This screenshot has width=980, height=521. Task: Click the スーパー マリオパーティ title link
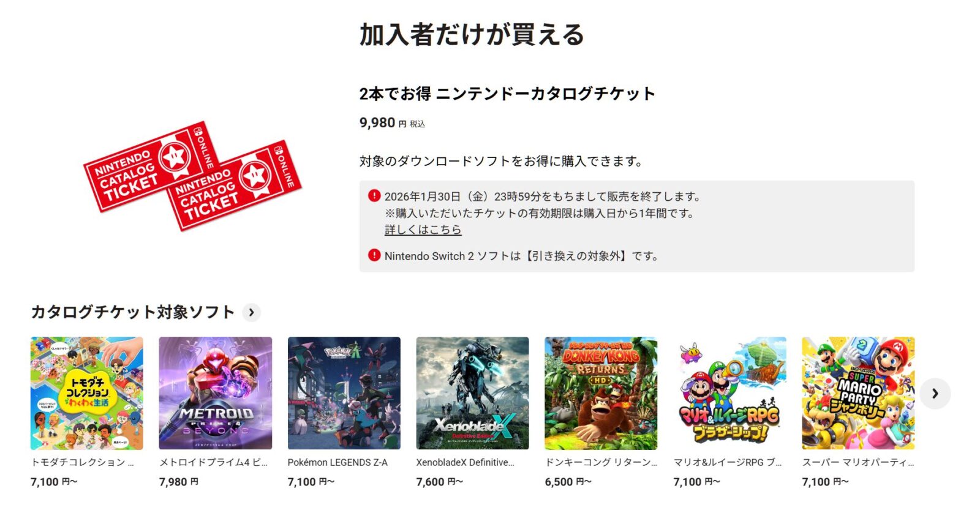858,462
